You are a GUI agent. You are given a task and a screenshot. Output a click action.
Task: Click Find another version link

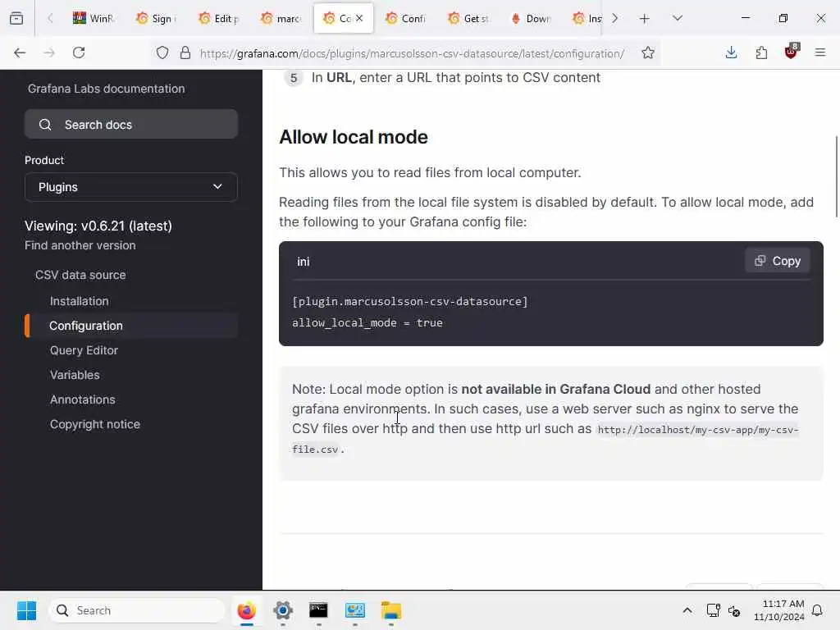80,245
